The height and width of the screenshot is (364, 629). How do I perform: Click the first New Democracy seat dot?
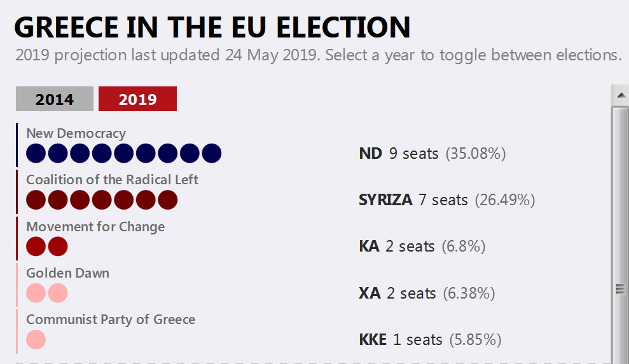coord(36,154)
